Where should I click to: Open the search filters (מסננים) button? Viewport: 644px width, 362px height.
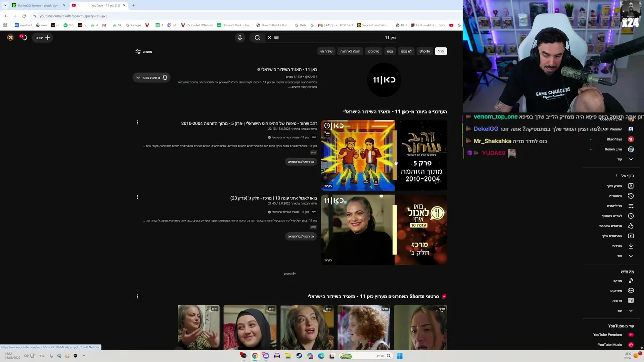click(144, 52)
